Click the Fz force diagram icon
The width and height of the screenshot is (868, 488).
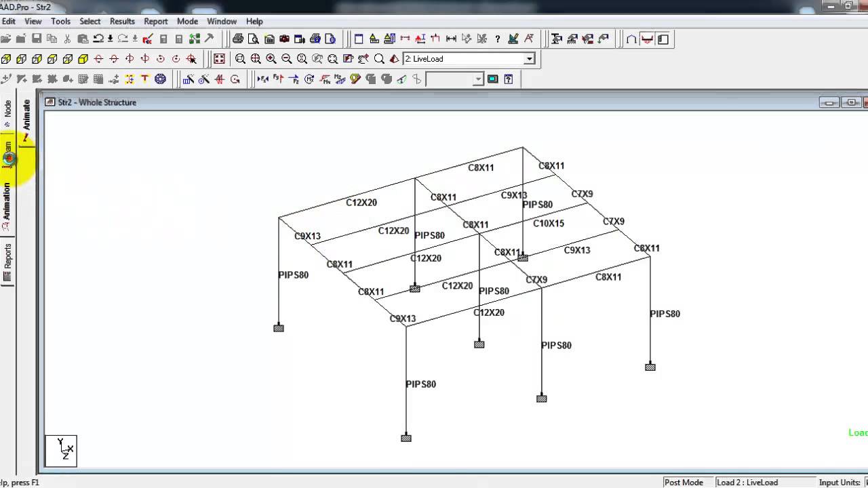click(294, 79)
